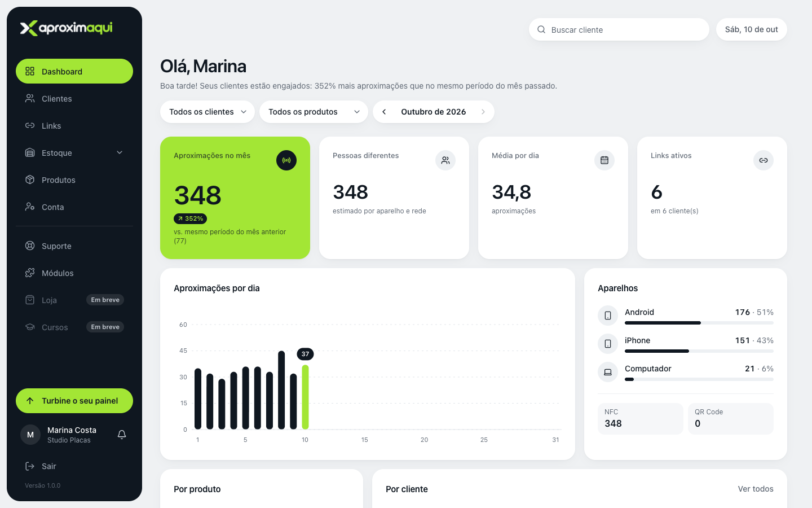Click the Outubro de 2026 label
The height and width of the screenshot is (508, 812).
pos(434,112)
